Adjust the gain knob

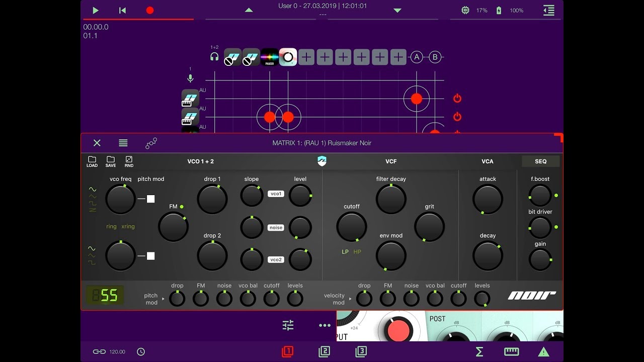[540, 260]
